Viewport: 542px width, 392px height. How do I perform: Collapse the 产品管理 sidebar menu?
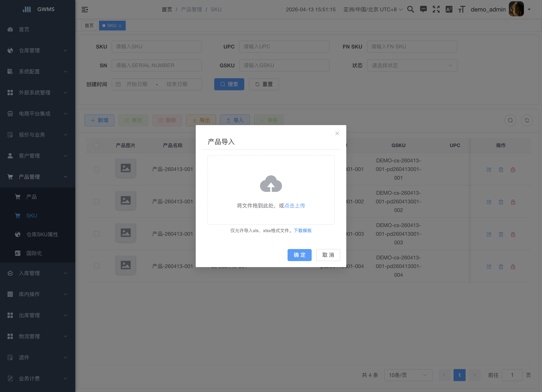pos(37,177)
